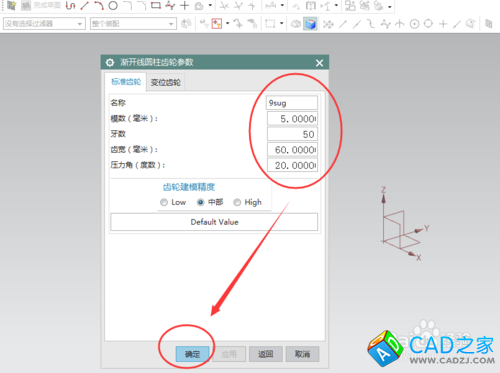Expand the rectangle selection mode dropdown arrow
This screenshot has height=373, width=500.
[x=281, y=24]
